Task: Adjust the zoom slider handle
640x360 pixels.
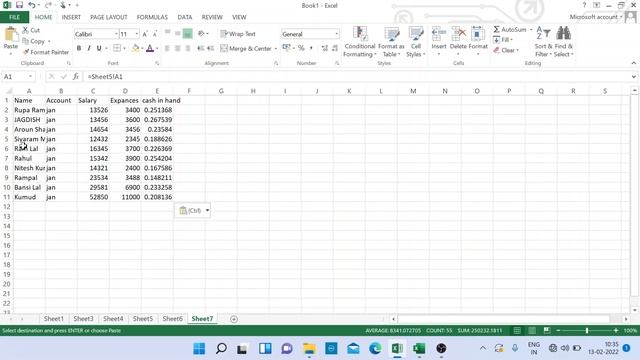Action: click(x=587, y=330)
